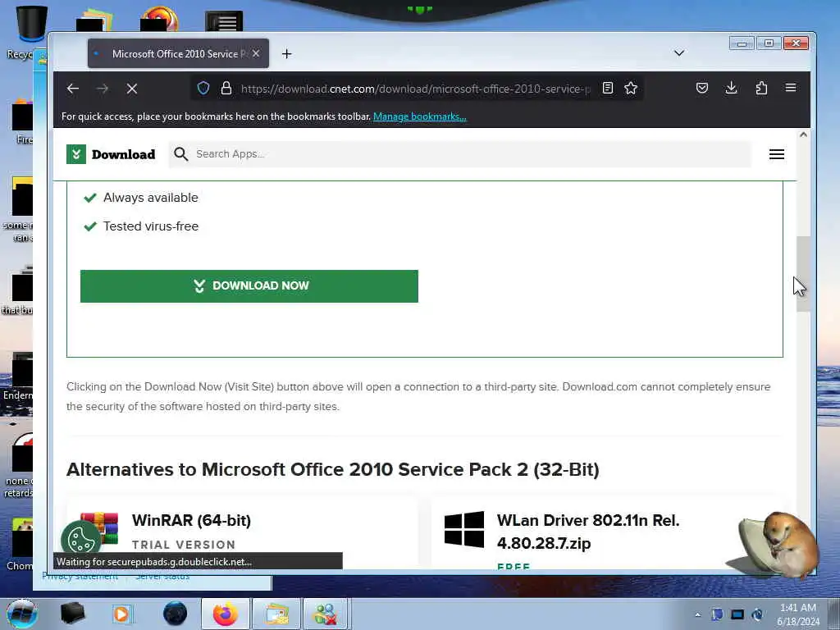Viewport: 840px width, 630px height.
Task: Open the list all tabs chevron
Action: (678, 53)
